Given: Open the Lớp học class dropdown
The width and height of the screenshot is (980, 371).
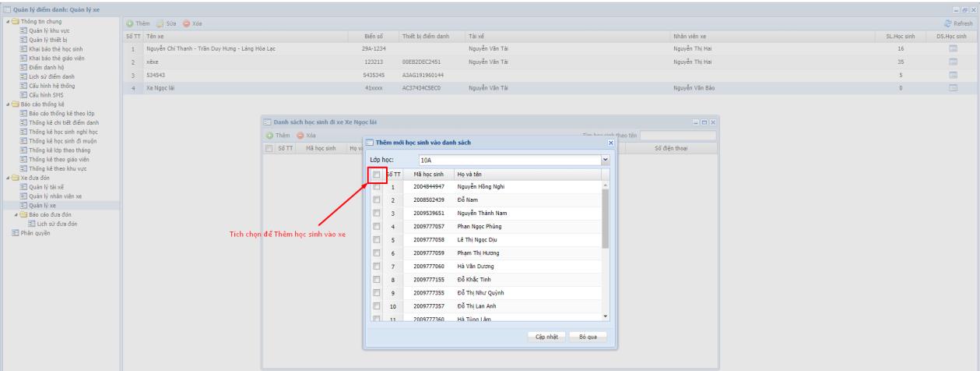Looking at the screenshot, I should click(606, 160).
